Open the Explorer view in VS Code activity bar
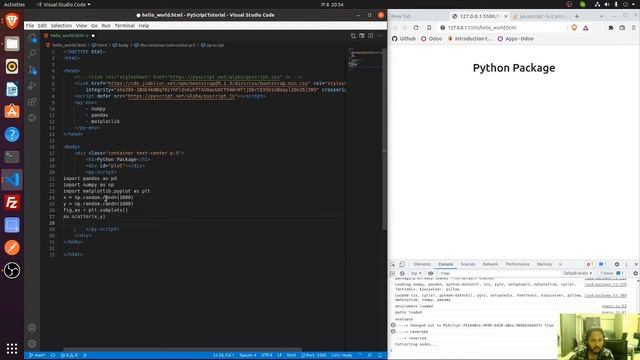The height and width of the screenshot is (360, 640). [x=32, y=38]
